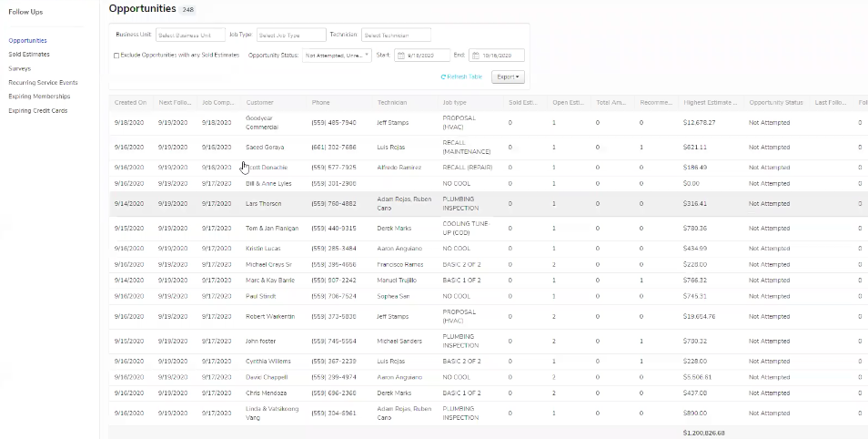The image size is (868, 439).
Task: Click phone number (661) 302-7686
Action: coord(334,148)
